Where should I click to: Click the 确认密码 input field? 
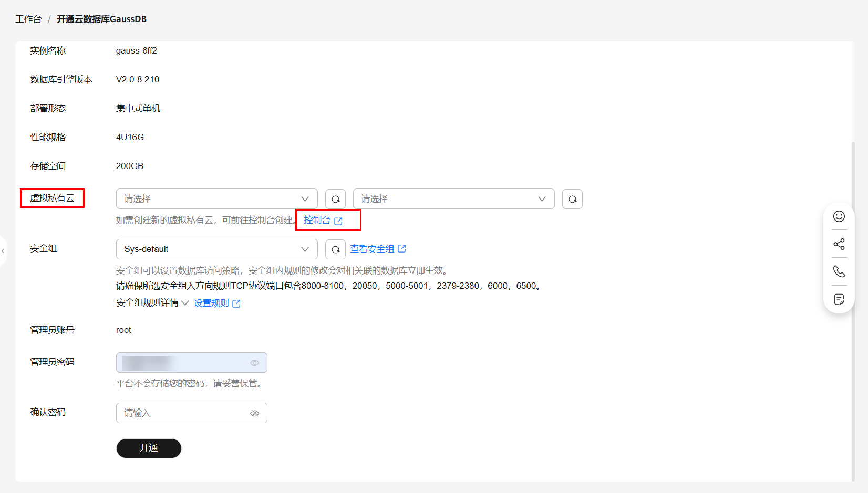pyautogui.click(x=184, y=413)
